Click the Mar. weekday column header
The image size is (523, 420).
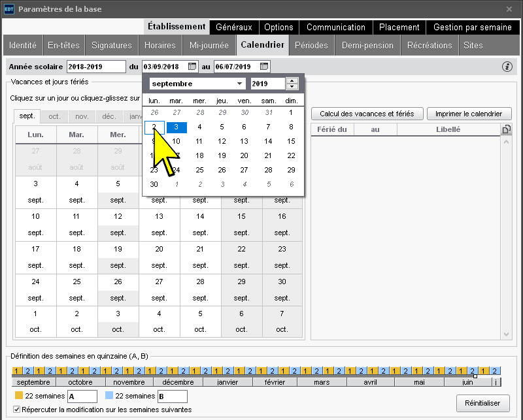[x=76, y=135]
